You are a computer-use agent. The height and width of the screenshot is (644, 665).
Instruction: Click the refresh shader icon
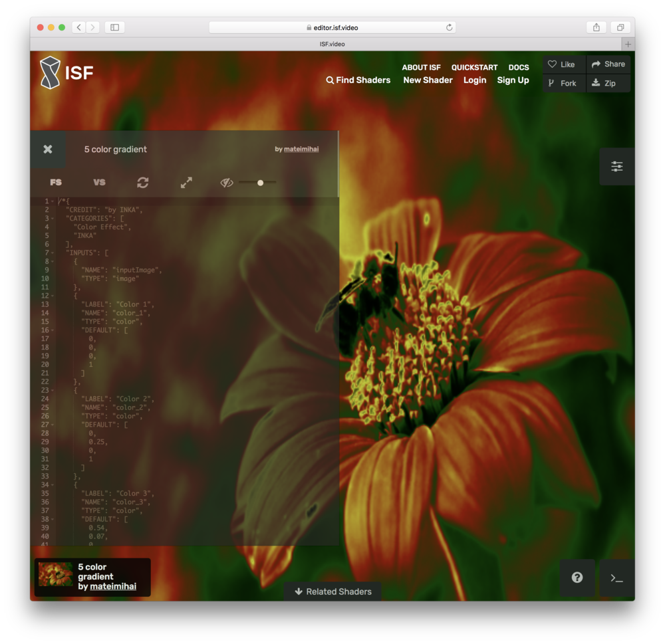143,182
